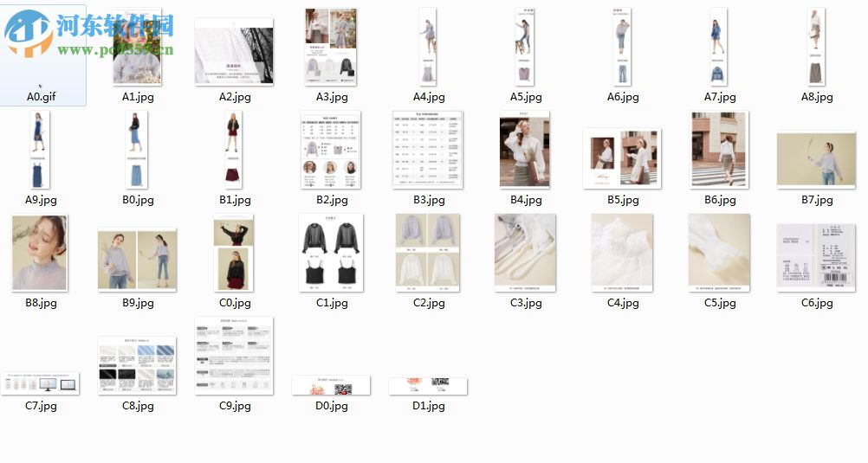Select the C1.jpg black tops thumbnail
Viewport: 868px width, 463px height.
[x=331, y=253]
